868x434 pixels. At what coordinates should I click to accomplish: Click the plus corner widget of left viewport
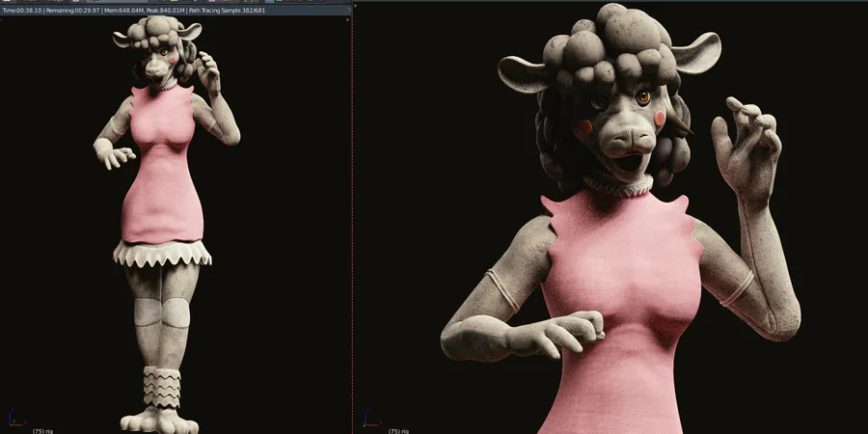pos(347,20)
